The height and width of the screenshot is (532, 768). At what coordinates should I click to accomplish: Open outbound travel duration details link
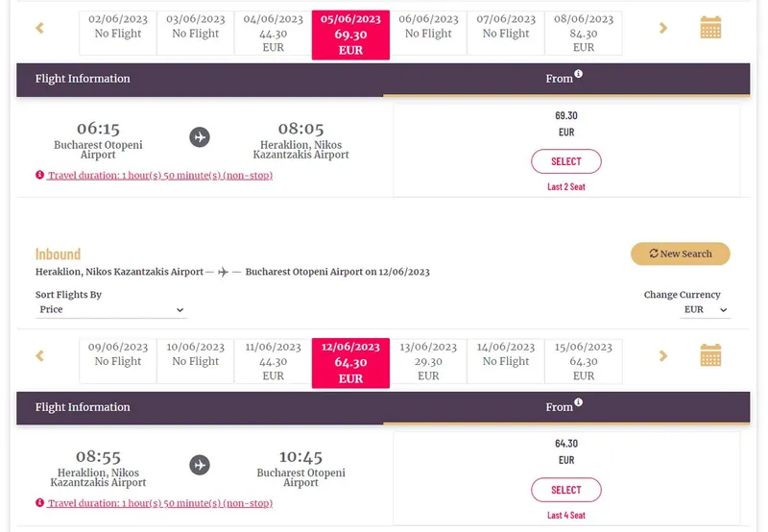[x=159, y=176]
